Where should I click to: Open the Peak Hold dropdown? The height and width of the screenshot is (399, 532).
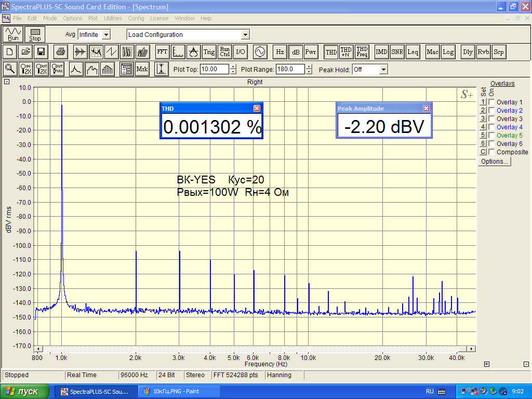click(383, 70)
